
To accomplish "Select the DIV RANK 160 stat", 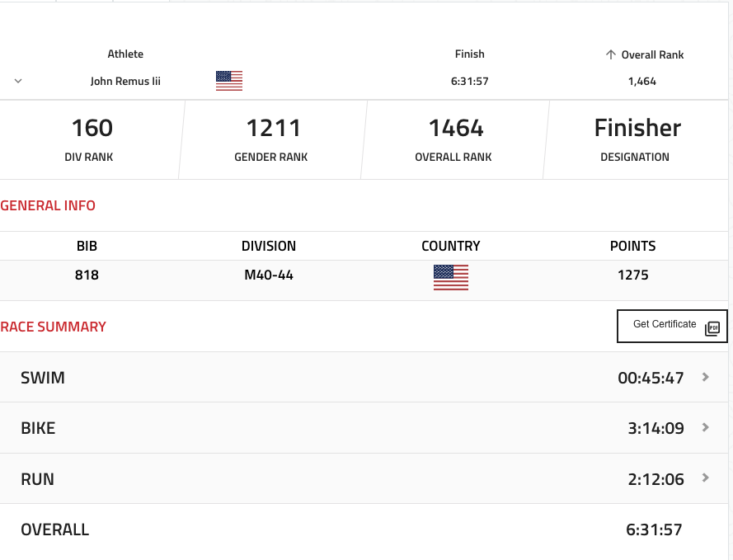I will [92, 139].
